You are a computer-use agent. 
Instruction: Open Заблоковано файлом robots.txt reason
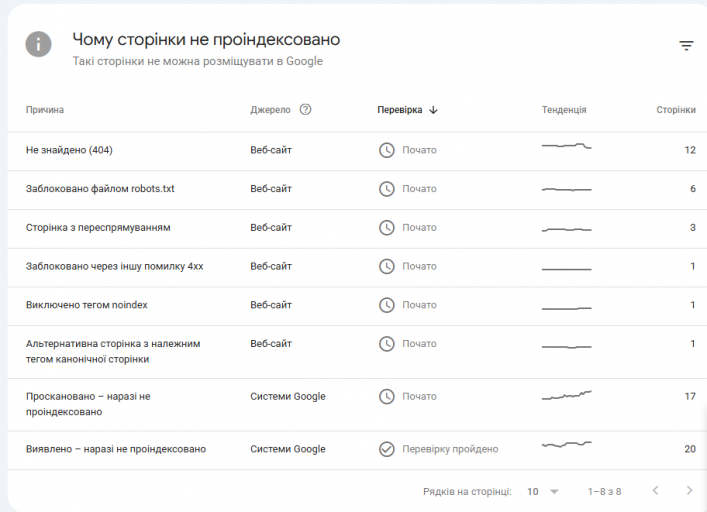tap(100, 189)
